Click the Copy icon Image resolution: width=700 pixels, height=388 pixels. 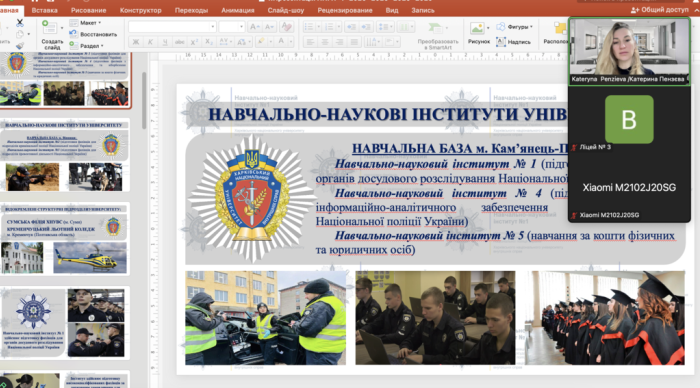(20, 34)
